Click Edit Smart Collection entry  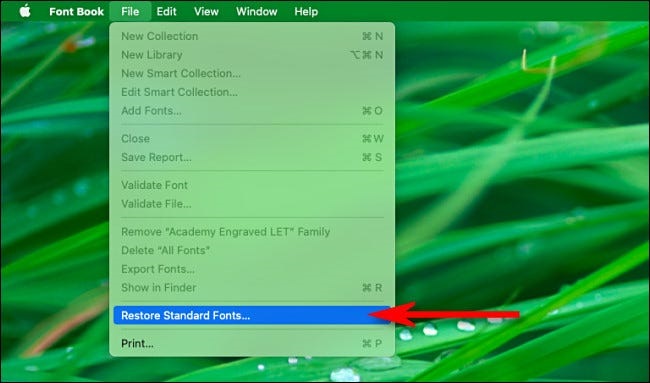coord(252,92)
